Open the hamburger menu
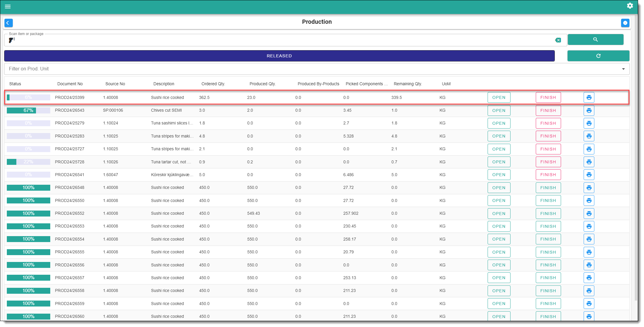 8,7
